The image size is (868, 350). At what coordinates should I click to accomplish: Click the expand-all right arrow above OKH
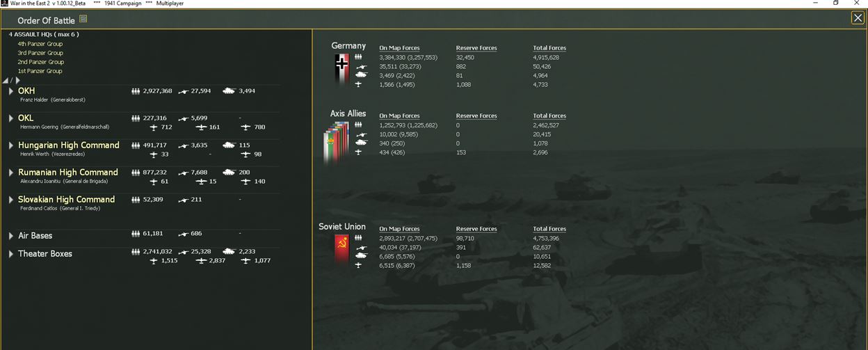coord(18,81)
